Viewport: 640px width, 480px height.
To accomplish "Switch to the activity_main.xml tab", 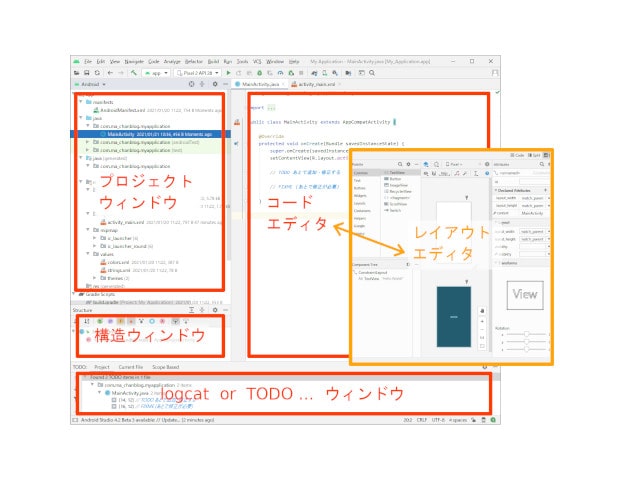I will click(316, 84).
